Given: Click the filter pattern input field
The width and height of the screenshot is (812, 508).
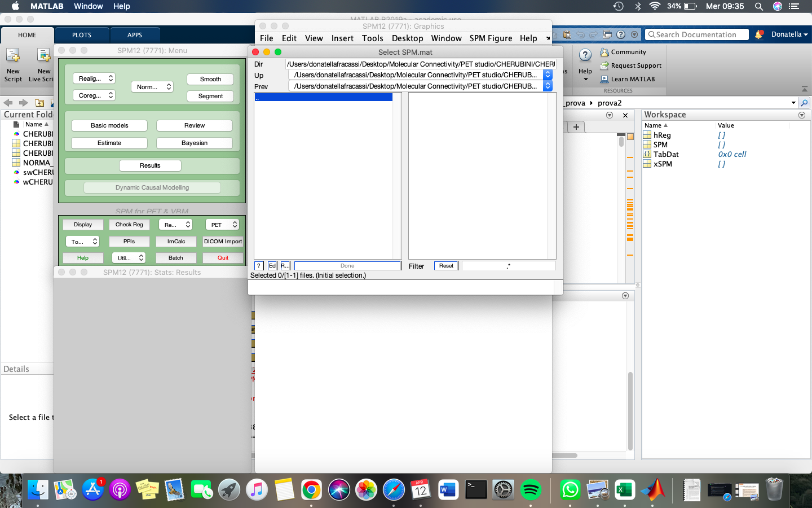Looking at the screenshot, I should (x=507, y=265).
